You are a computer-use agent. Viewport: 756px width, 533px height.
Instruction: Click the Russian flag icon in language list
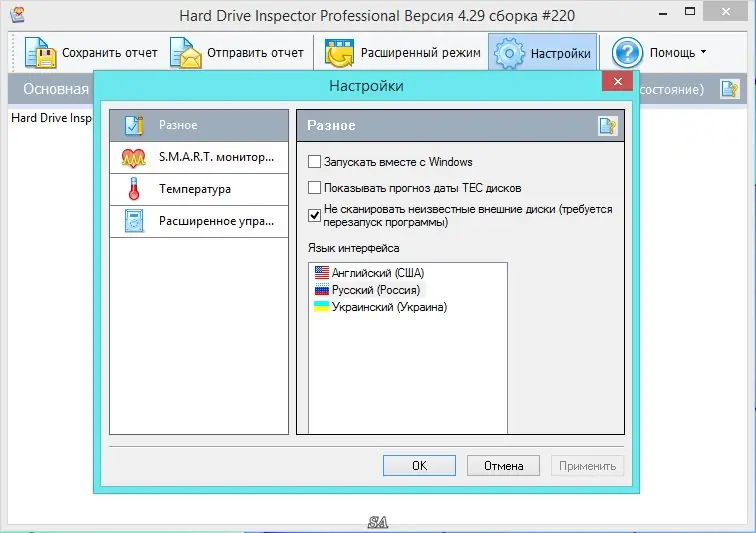[322, 290]
